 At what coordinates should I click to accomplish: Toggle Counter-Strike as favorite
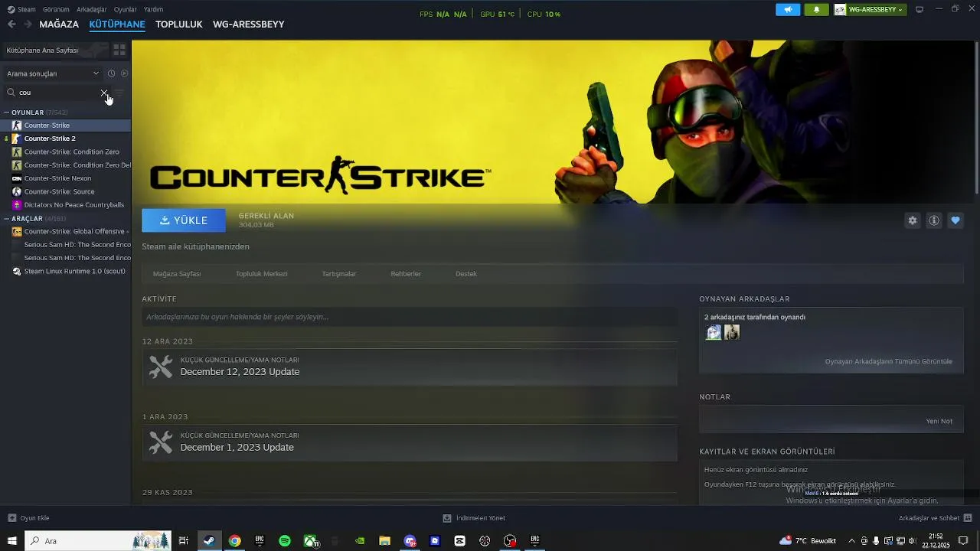(955, 220)
